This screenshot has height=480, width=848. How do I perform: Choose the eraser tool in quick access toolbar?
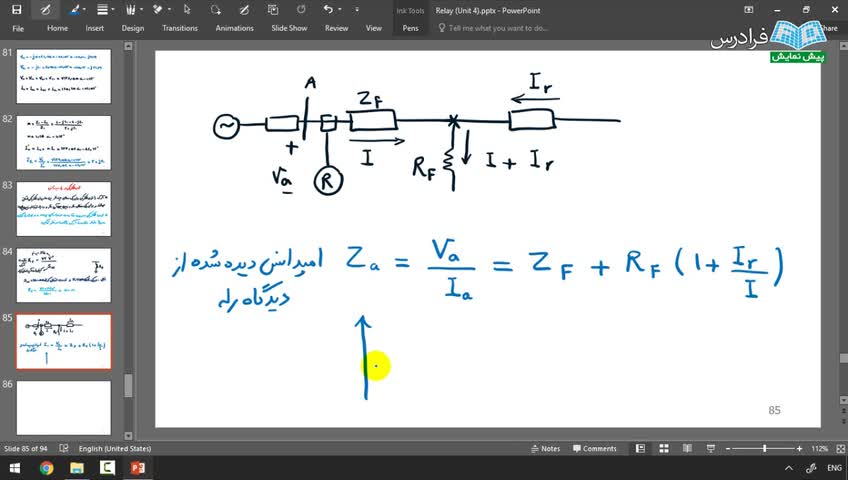point(157,10)
